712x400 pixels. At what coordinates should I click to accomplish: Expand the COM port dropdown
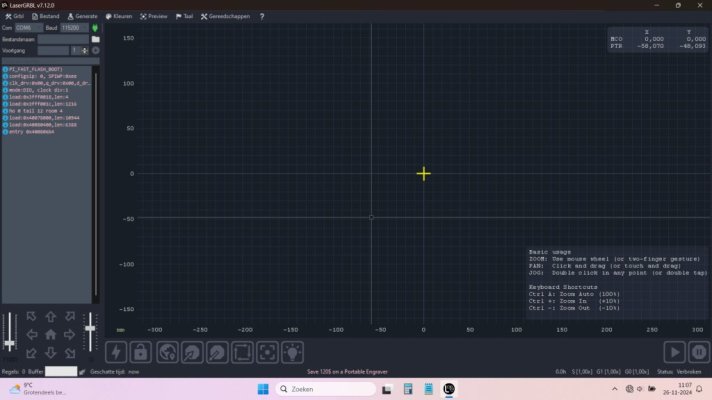pos(29,28)
